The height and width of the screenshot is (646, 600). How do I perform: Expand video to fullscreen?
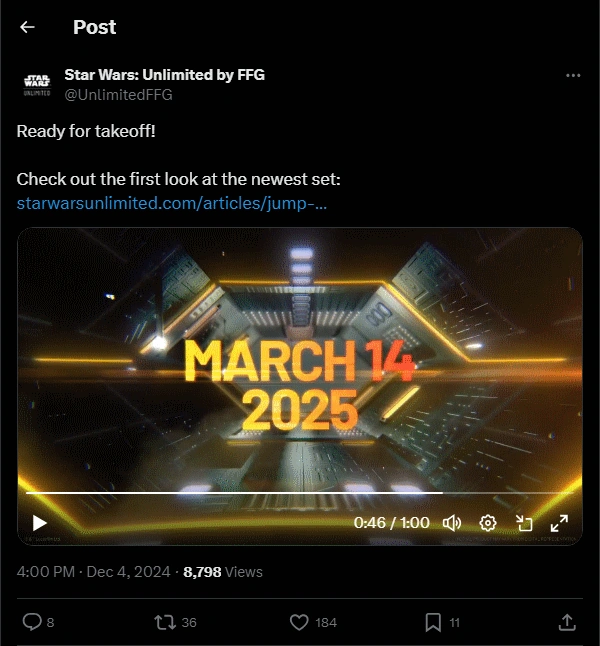[560, 522]
